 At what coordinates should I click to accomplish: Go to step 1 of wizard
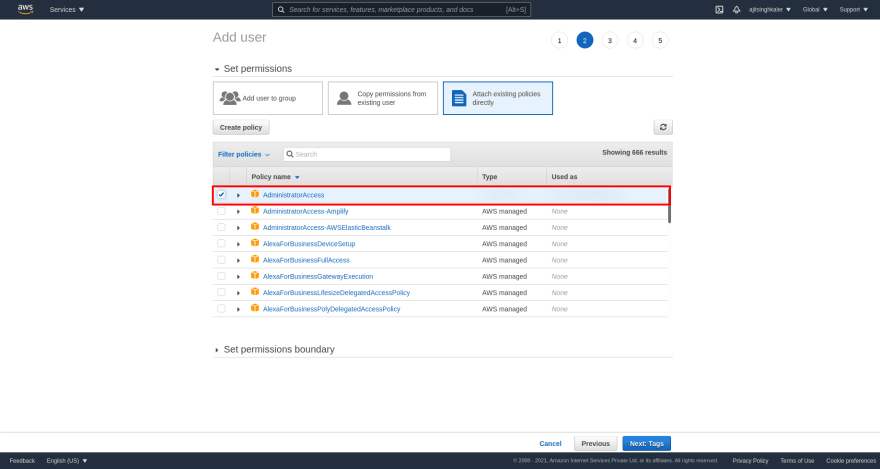click(x=559, y=40)
